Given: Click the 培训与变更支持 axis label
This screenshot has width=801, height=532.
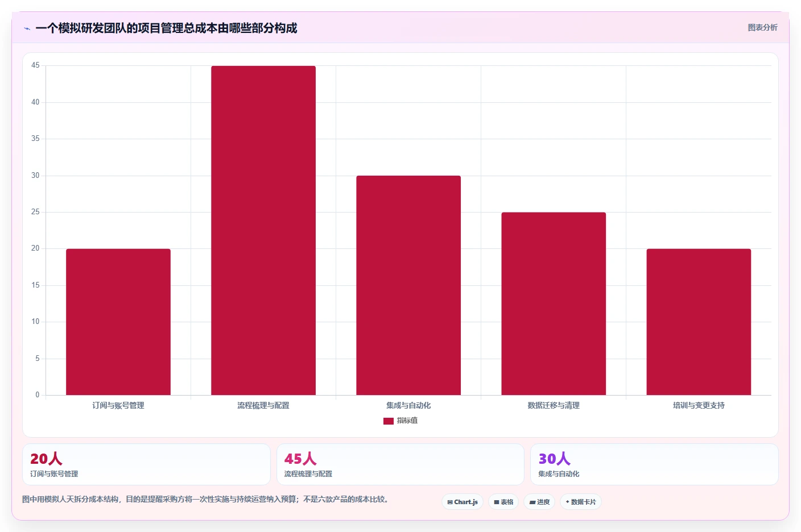Looking at the screenshot, I should pos(699,405).
